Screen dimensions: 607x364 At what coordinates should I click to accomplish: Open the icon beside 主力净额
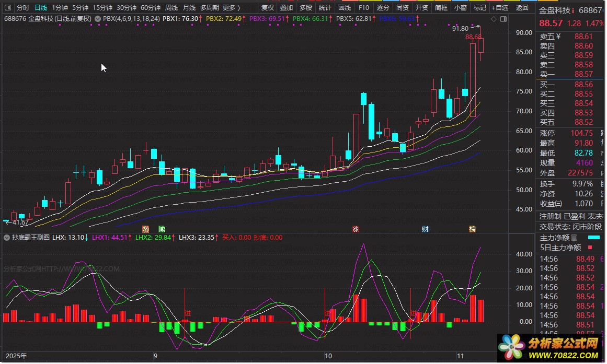pyautogui.click(x=574, y=238)
